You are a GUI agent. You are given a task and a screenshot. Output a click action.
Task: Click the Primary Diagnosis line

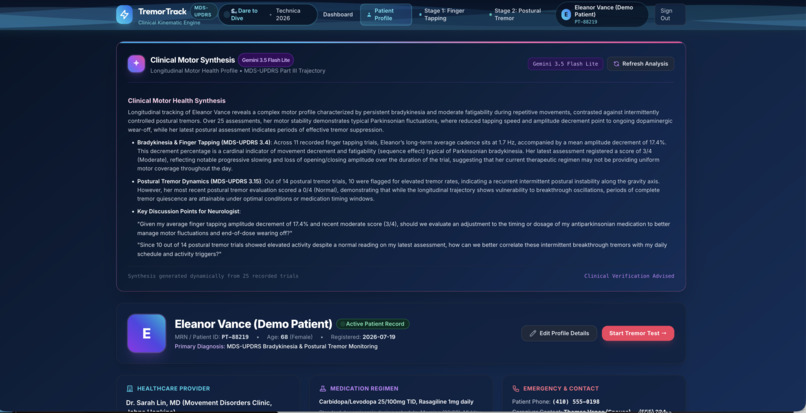point(276,347)
